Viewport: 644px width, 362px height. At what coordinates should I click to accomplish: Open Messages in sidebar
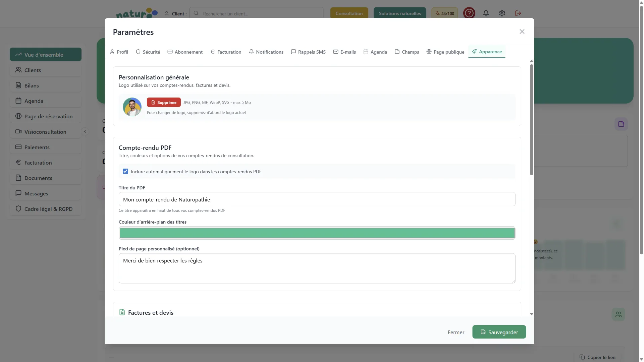[46, 193]
